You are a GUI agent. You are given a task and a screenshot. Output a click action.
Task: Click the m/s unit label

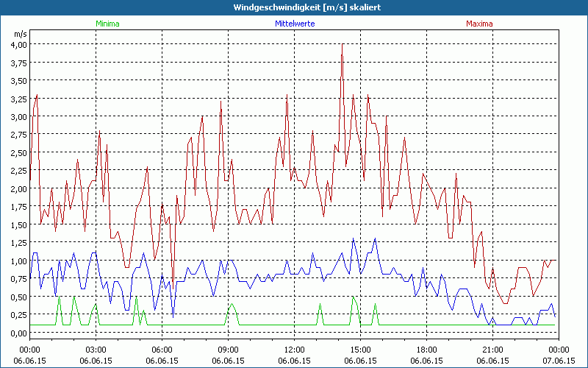[x=19, y=34]
